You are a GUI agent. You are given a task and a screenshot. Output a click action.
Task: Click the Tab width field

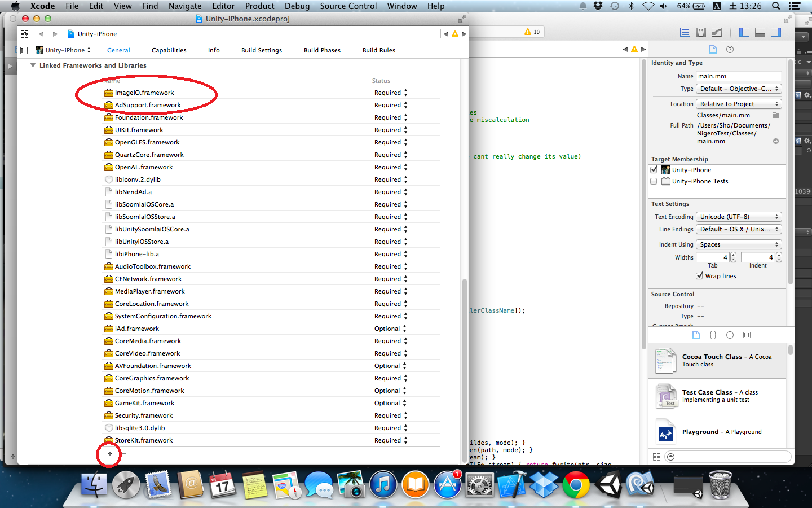click(713, 257)
